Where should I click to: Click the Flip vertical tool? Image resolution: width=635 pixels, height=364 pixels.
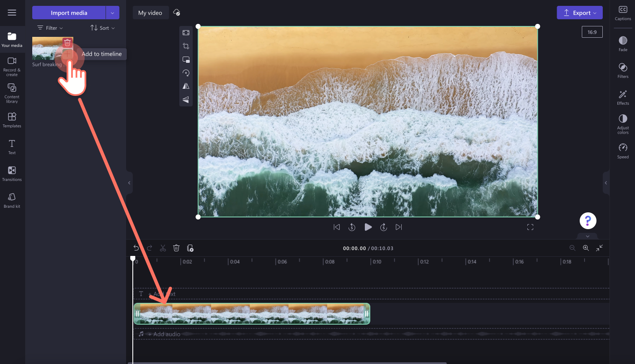tap(186, 100)
